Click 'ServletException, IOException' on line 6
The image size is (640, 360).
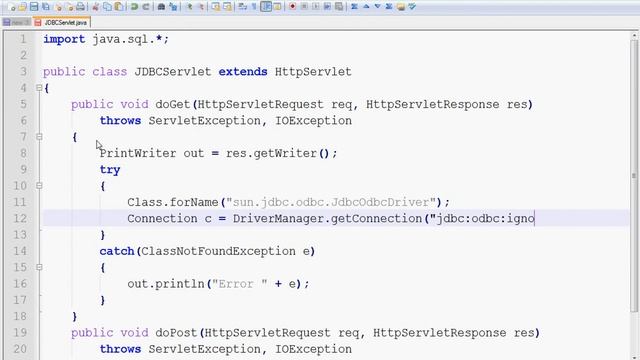250,121
